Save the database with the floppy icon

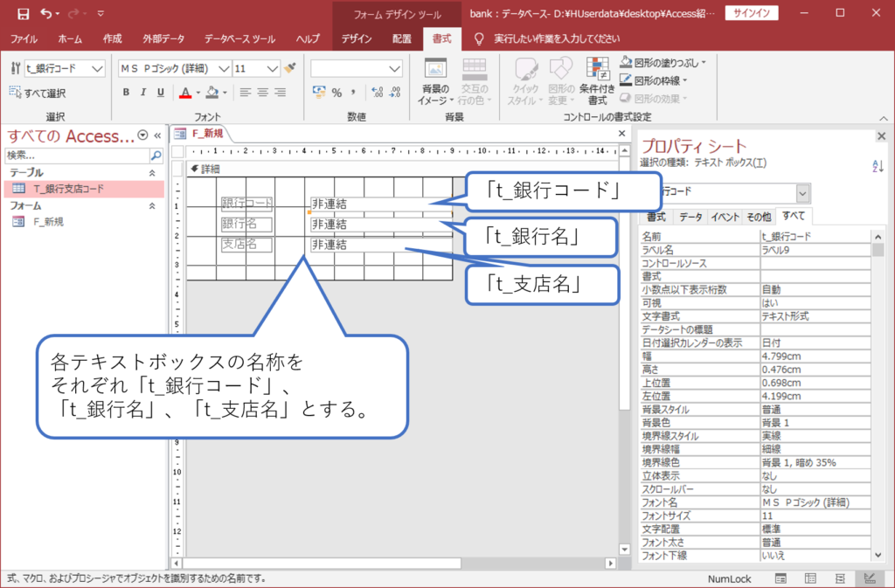point(23,14)
